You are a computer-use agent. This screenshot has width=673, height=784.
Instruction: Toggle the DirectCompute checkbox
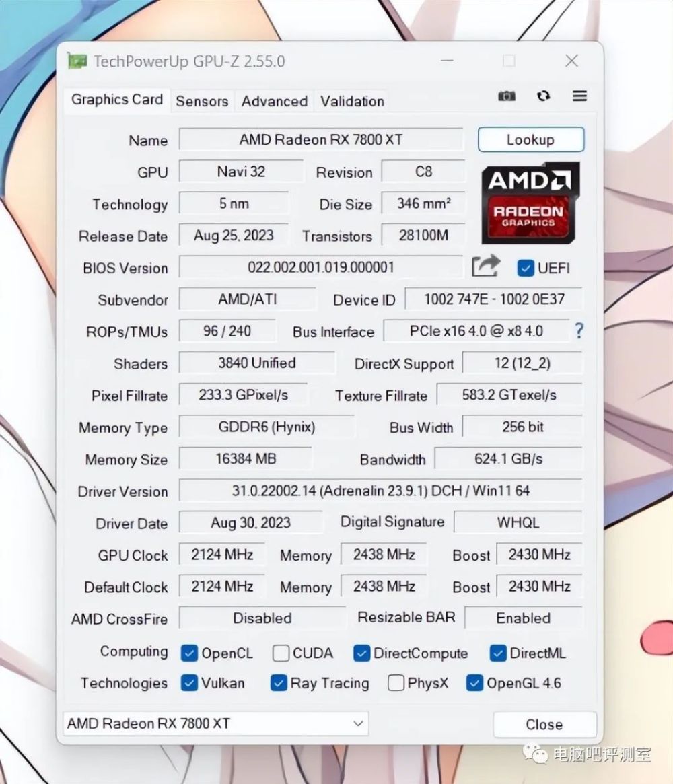coord(361,653)
